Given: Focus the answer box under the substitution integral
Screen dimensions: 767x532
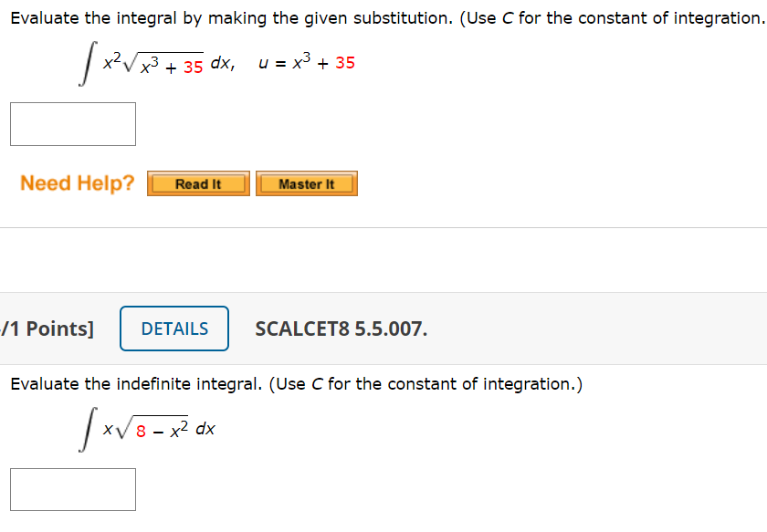Looking at the screenshot, I should tap(73, 124).
